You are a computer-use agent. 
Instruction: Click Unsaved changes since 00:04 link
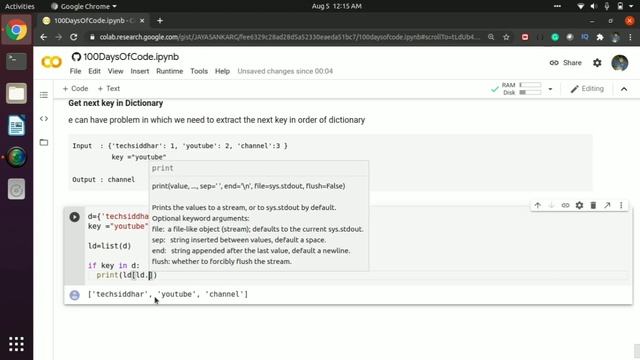[x=285, y=71]
